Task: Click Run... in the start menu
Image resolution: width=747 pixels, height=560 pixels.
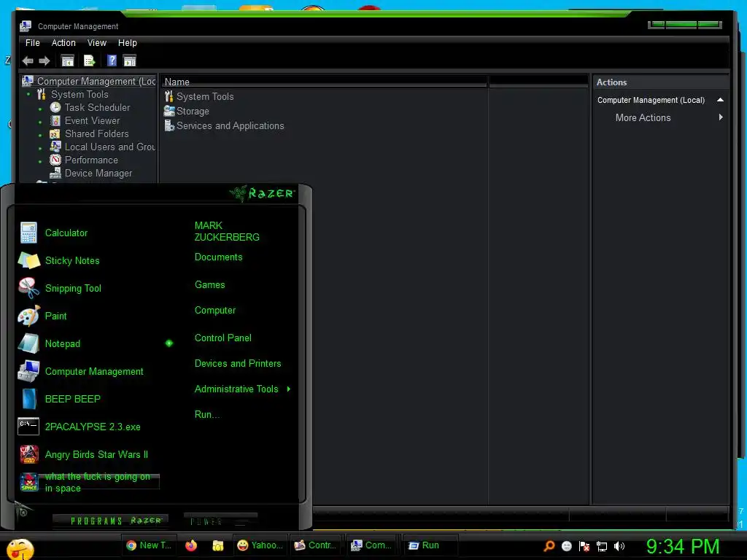Action: [x=206, y=415]
